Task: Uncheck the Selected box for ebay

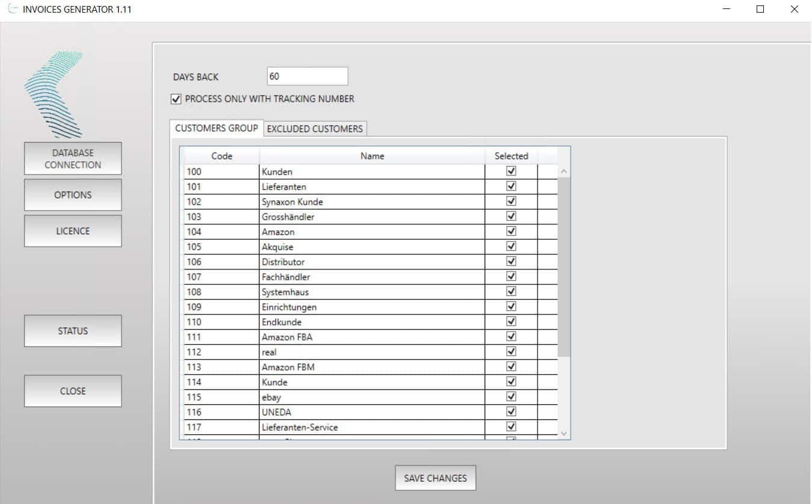Action: coord(511,397)
